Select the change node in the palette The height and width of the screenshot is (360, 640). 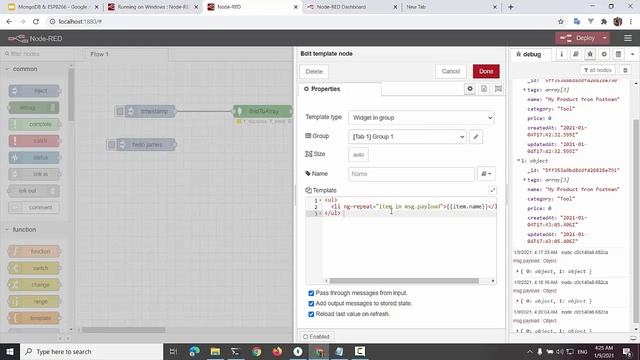click(x=34, y=285)
